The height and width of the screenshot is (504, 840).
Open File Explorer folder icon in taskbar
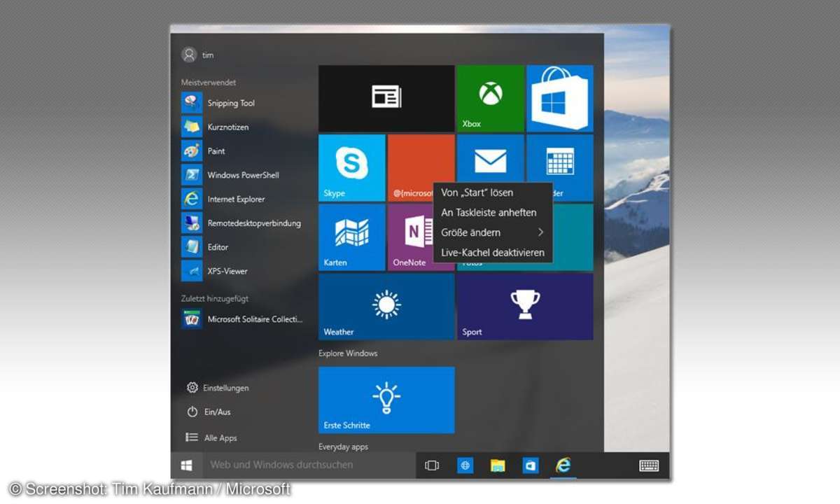[498, 465]
